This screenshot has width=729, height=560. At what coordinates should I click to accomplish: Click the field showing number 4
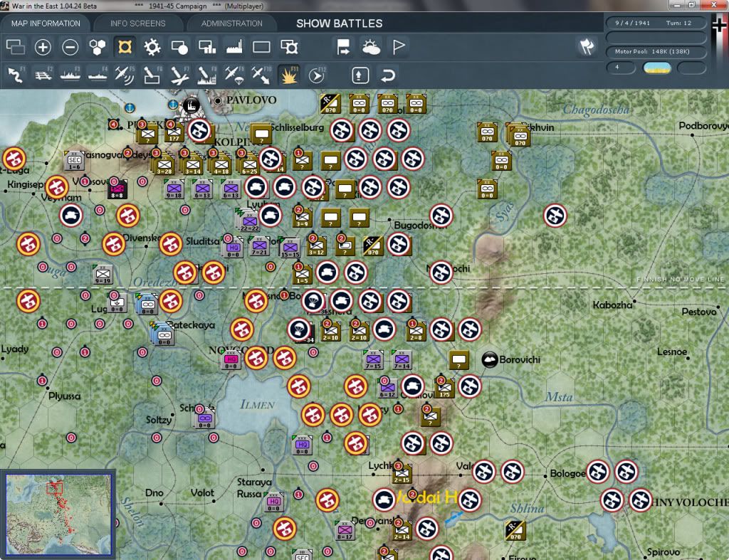tap(621, 68)
